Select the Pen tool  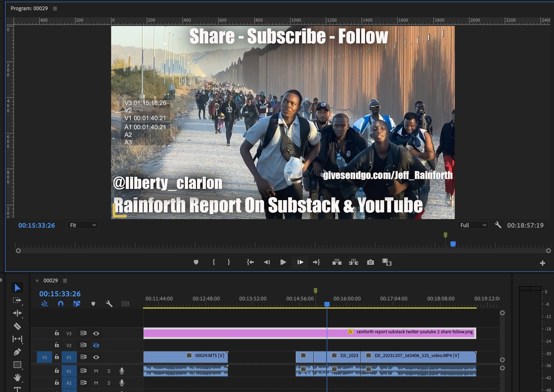[17, 352]
